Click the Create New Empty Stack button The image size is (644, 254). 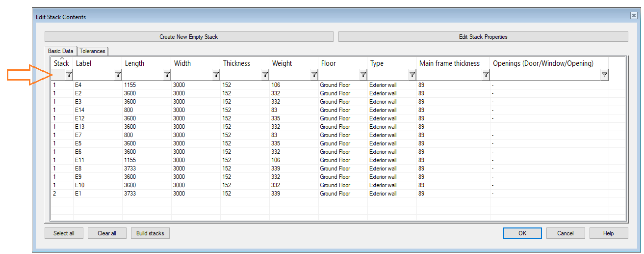tap(189, 37)
